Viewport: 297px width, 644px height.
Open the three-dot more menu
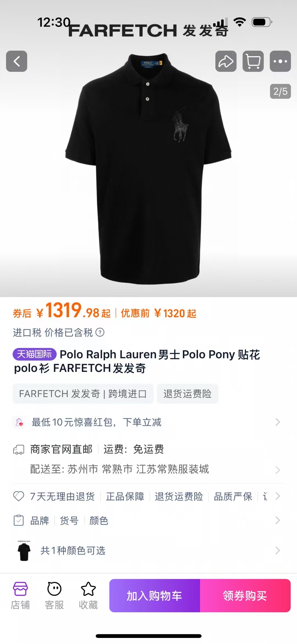[280, 61]
